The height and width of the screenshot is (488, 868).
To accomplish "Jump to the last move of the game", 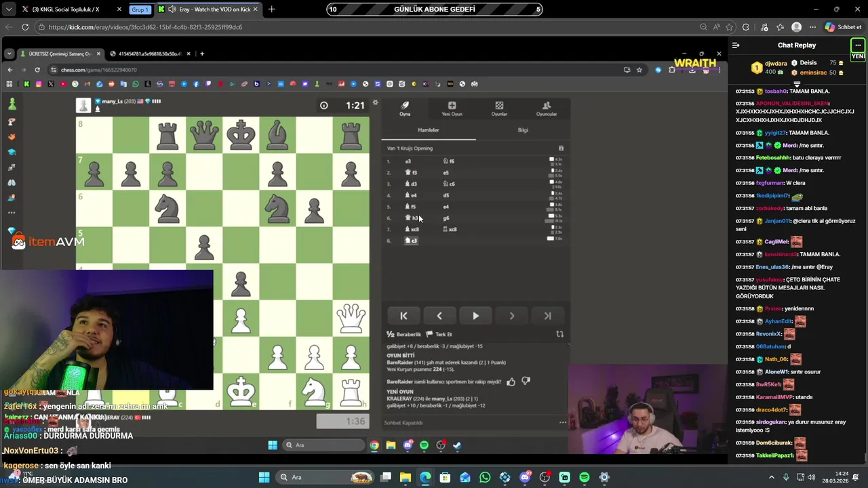I will pos(547,316).
